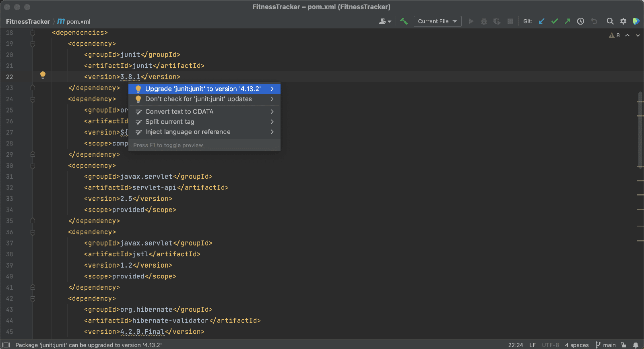This screenshot has height=349, width=644.
Task: Click the editor vertical scrollbar thumb
Action: 640,130
